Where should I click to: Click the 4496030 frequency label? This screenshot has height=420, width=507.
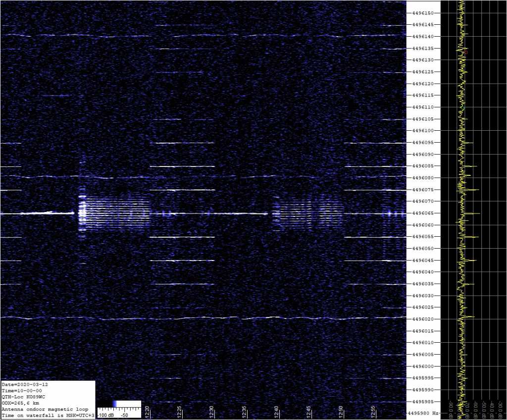(x=423, y=296)
